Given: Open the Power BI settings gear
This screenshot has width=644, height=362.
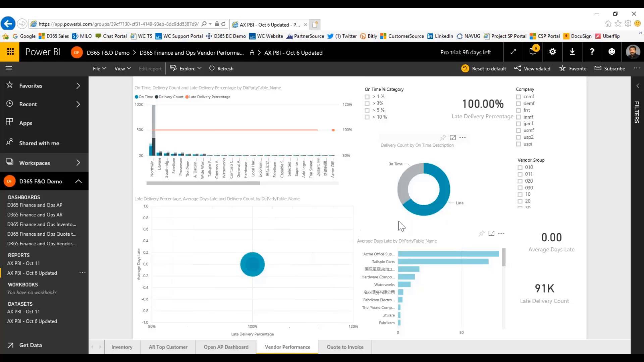Looking at the screenshot, I should (552, 52).
